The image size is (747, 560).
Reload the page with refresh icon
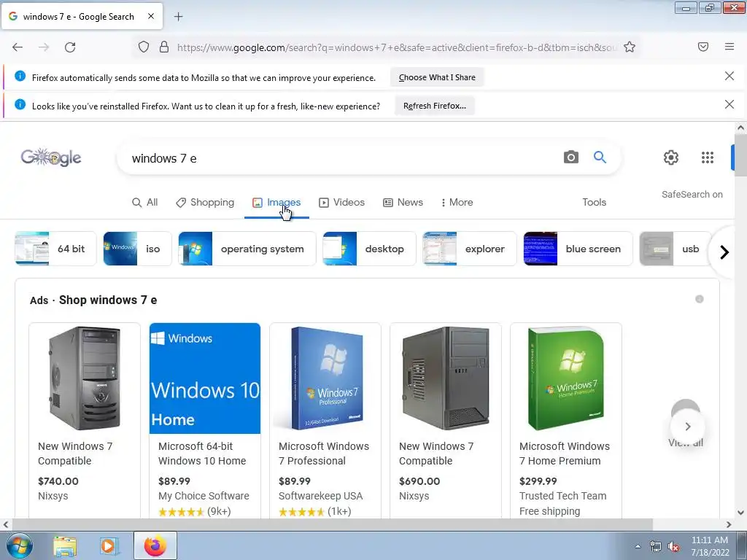pyautogui.click(x=70, y=47)
